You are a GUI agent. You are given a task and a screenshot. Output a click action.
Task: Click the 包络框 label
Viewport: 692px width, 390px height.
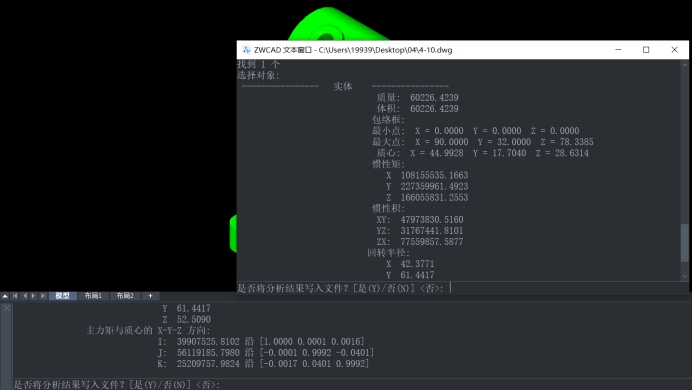click(x=388, y=120)
